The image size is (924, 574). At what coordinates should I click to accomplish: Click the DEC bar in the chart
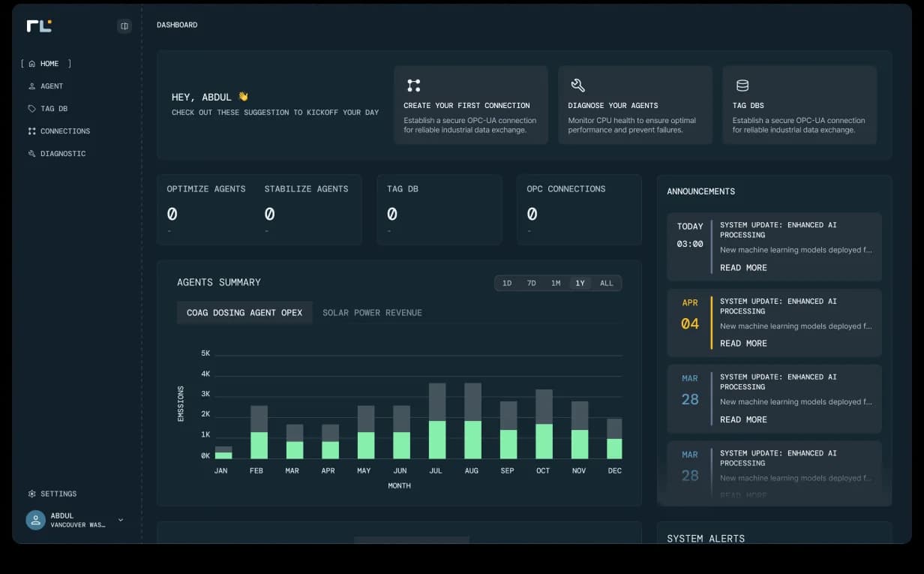tap(614, 439)
